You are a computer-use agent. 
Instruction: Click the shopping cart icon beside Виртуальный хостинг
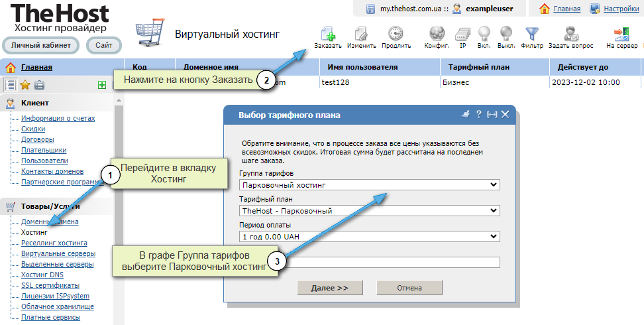point(150,32)
